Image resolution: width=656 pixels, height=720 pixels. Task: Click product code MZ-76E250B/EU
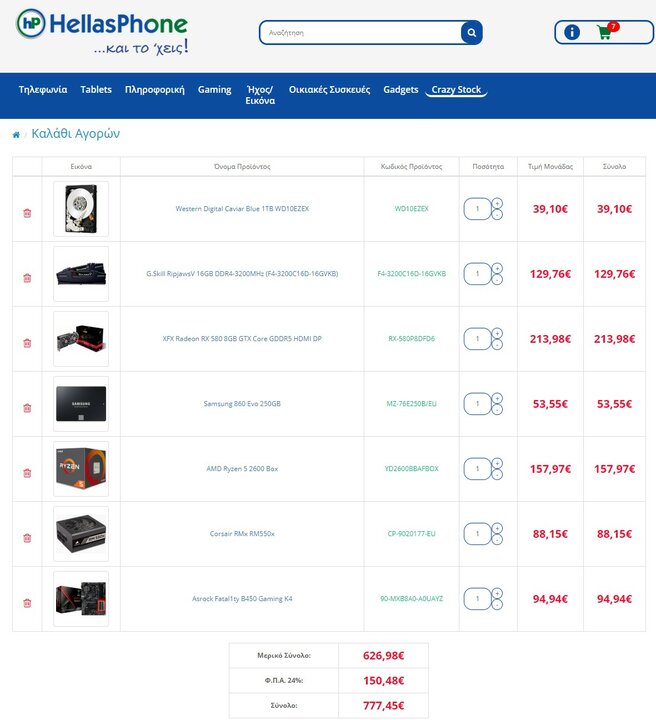tap(411, 404)
